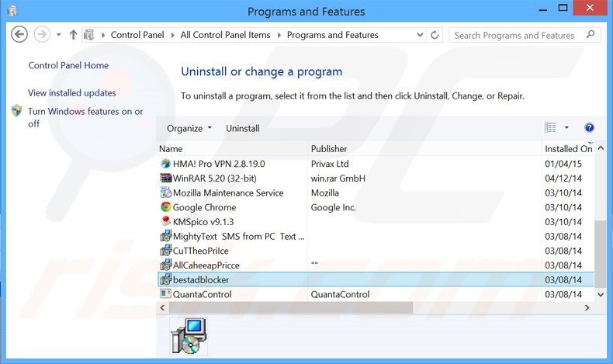Click the WinRAR books icon
The height and width of the screenshot is (364, 613).
(x=166, y=178)
